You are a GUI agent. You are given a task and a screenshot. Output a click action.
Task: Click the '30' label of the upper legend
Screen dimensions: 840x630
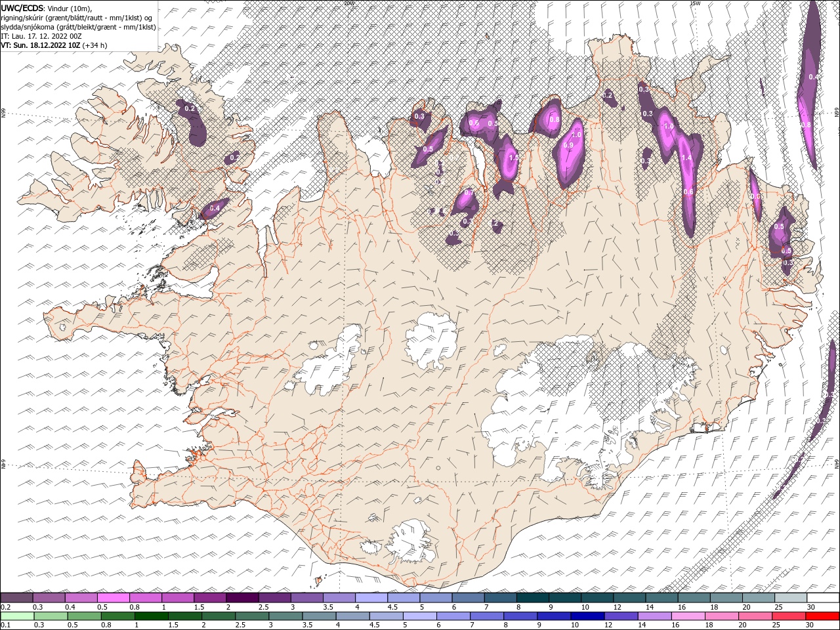pyautogui.click(x=811, y=607)
